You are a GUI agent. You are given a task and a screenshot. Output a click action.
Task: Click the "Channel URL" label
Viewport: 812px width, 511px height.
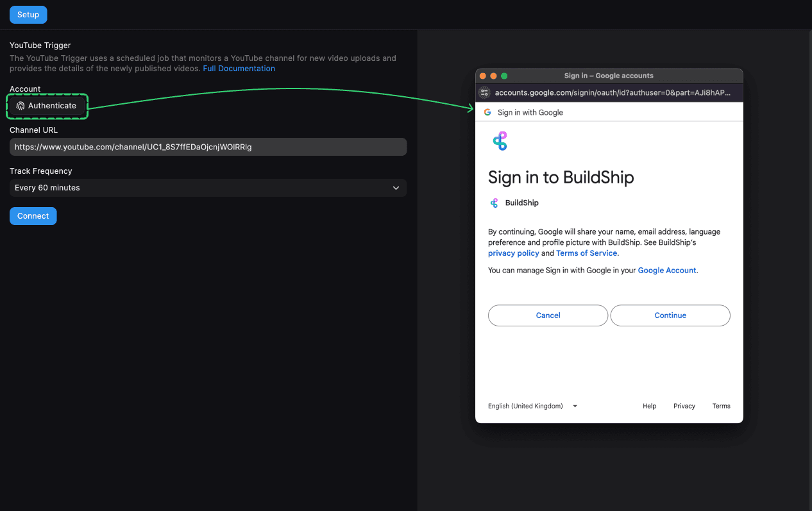click(33, 130)
